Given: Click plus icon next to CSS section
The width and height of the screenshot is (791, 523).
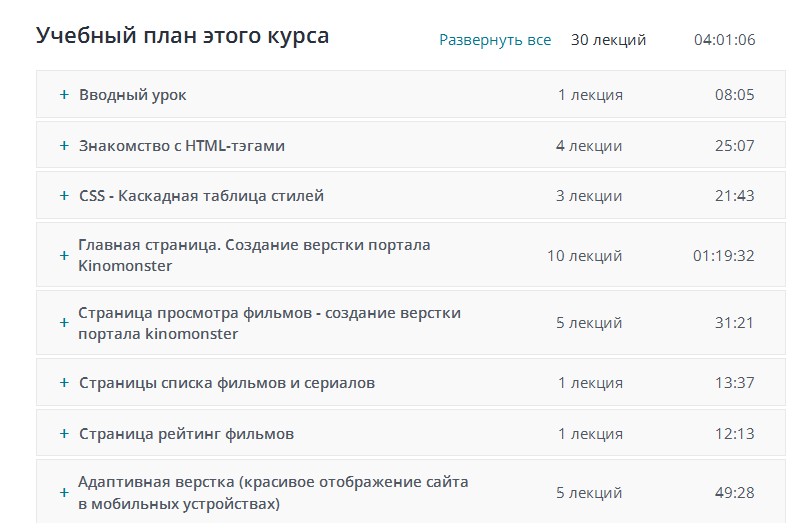Looking at the screenshot, I should 64,196.
